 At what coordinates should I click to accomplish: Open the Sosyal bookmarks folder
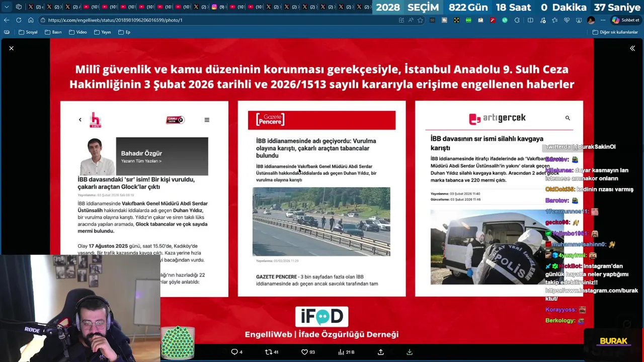[28, 32]
